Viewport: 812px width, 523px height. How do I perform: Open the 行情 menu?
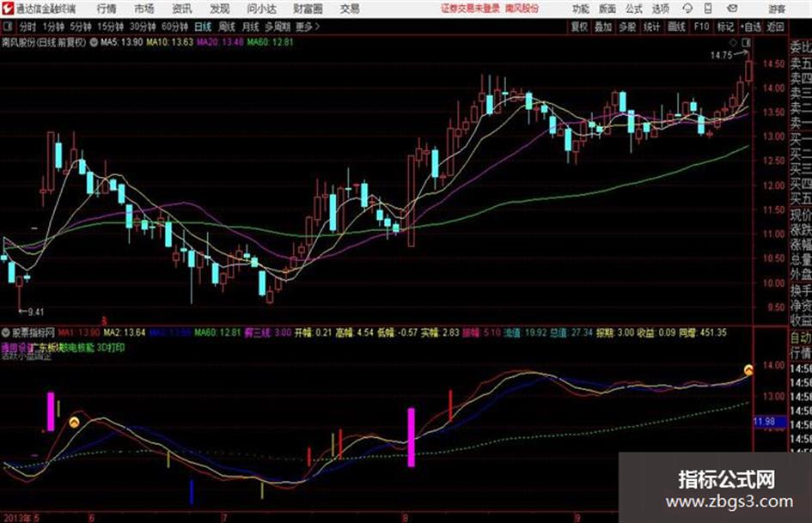[107, 9]
